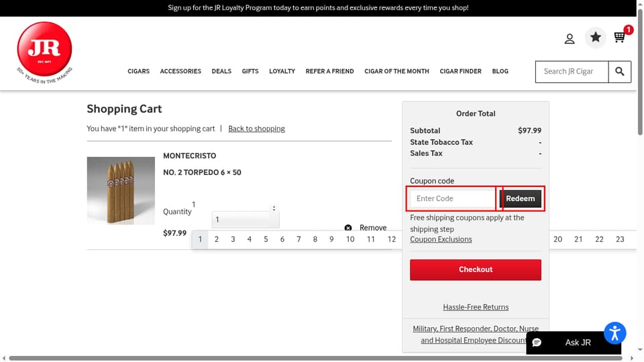Open accessibility widget icon

[615, 333]
